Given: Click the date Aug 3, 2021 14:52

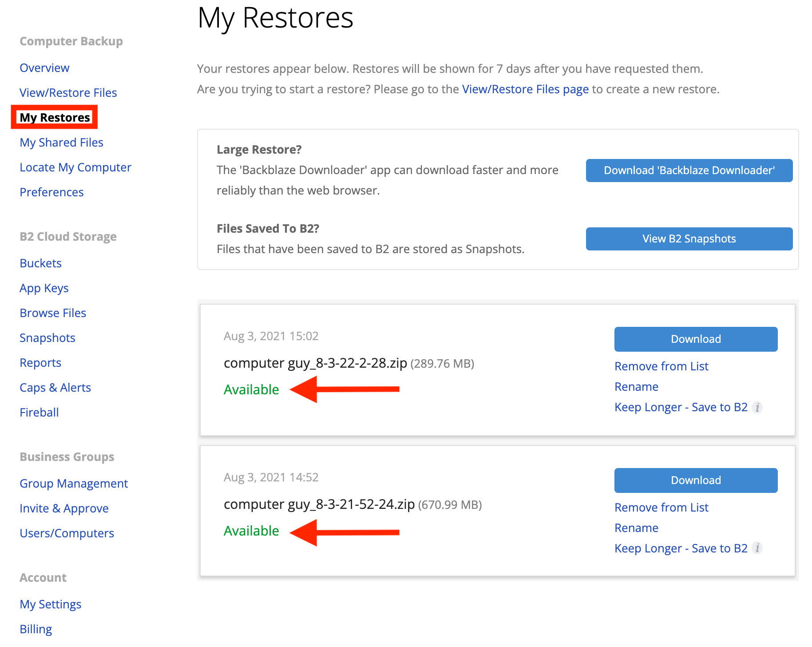Looking at the screenshot, I should point(271,477).
